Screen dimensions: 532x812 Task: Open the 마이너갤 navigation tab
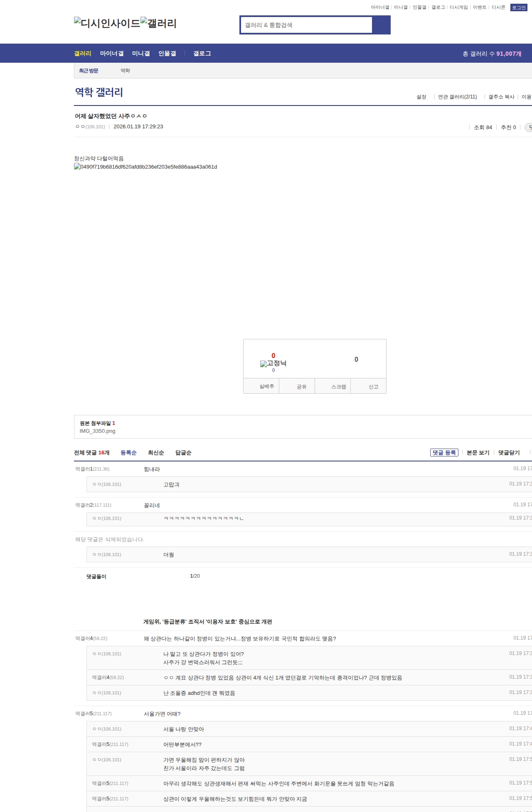click(x=112, y=54)
